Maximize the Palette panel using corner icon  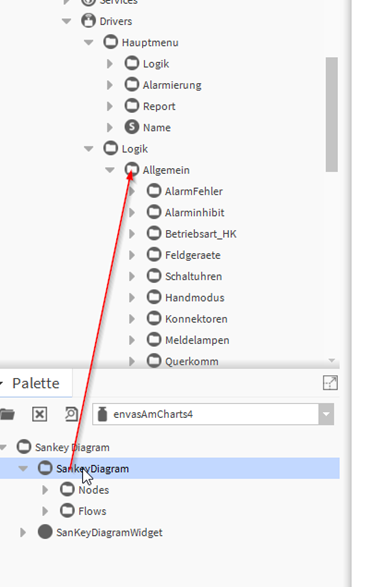330,383
